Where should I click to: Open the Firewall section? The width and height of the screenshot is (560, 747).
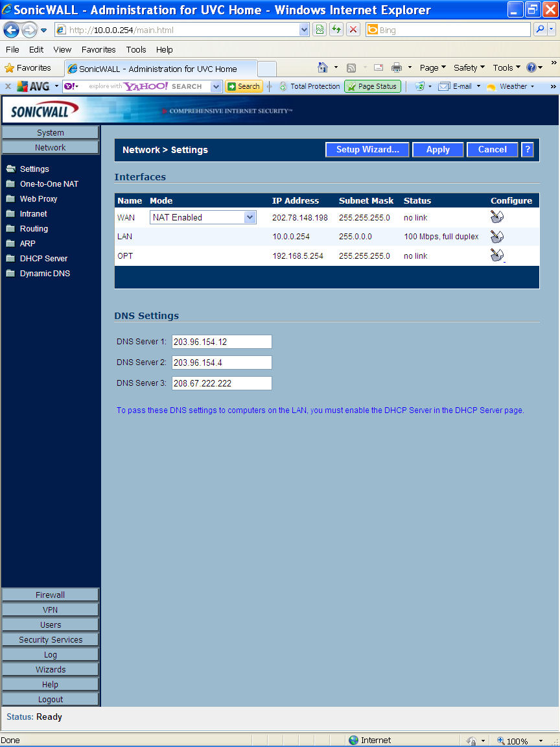coord(51,595)
